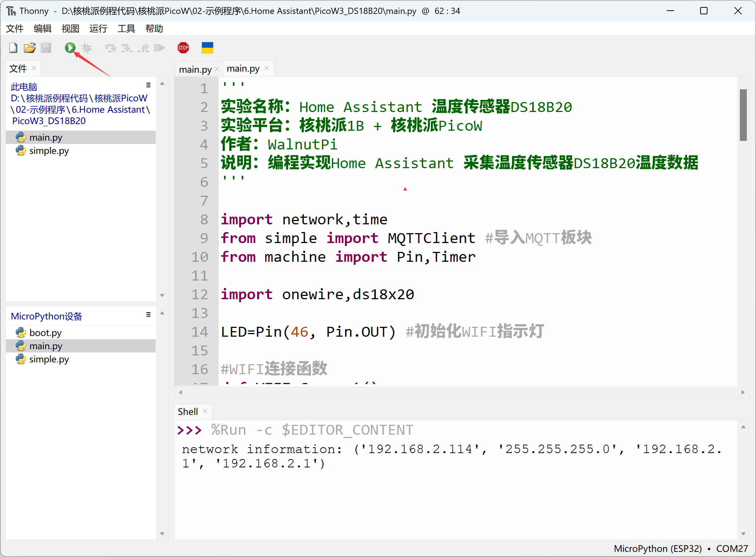Click the device files scroll up arrow

162,313
